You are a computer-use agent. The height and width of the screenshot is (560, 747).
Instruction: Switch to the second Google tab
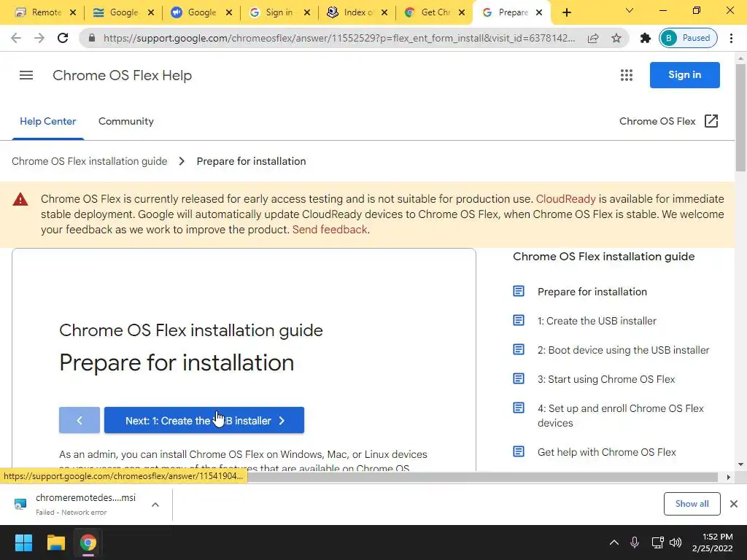pyautogui.click(x=123, y=12)
